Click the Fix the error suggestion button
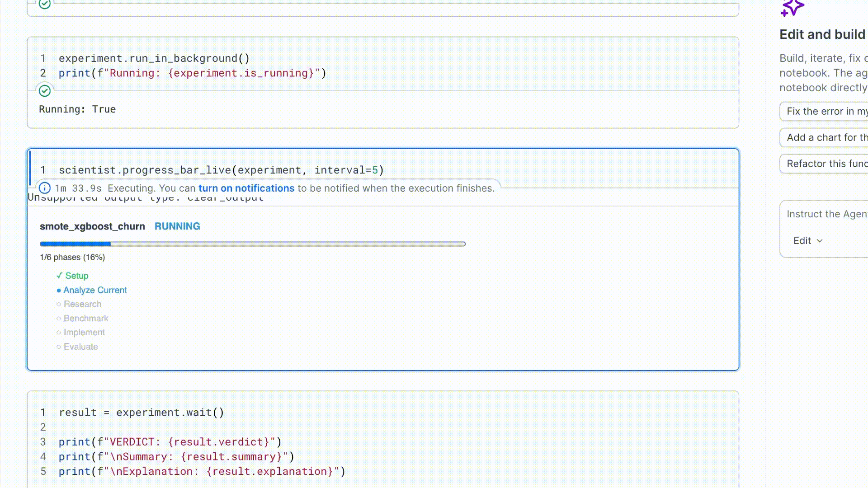868x488 pixels. tap(824, 111)
